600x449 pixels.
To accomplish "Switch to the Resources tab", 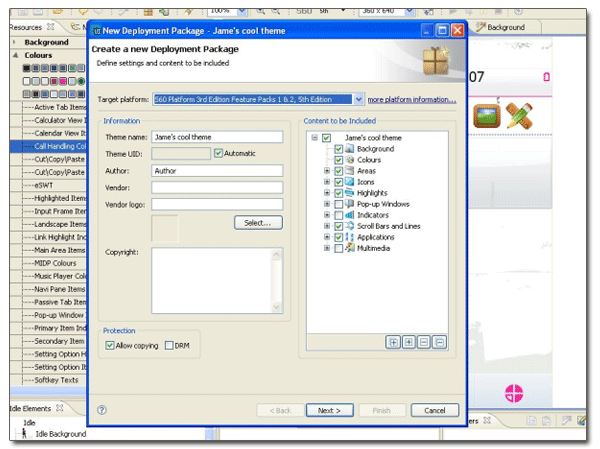I will [25, 27].
